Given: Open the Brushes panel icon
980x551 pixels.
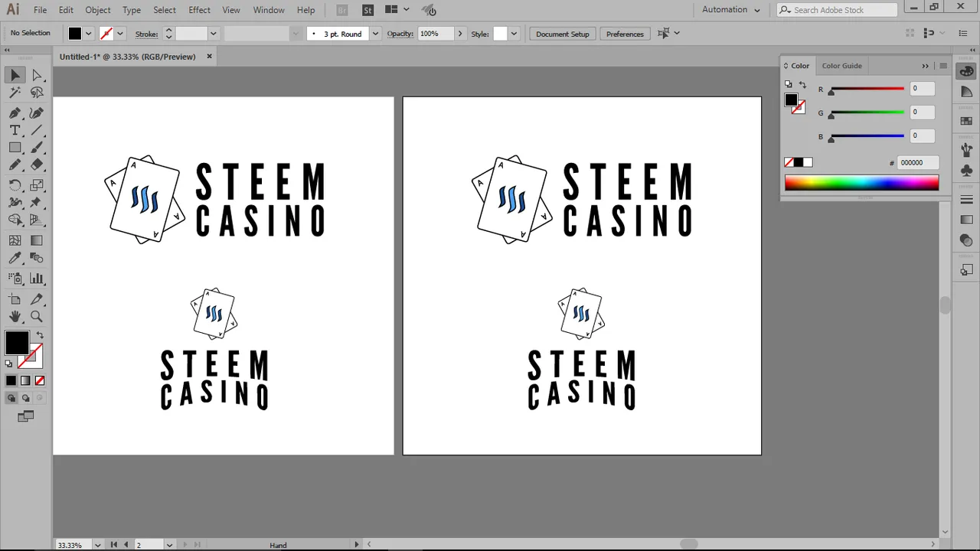Looking at the screenshot, I should pos(966,150).
